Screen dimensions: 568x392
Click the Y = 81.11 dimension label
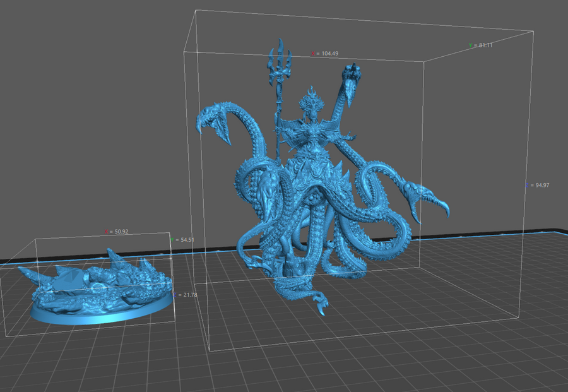click(x=481, y=45)
